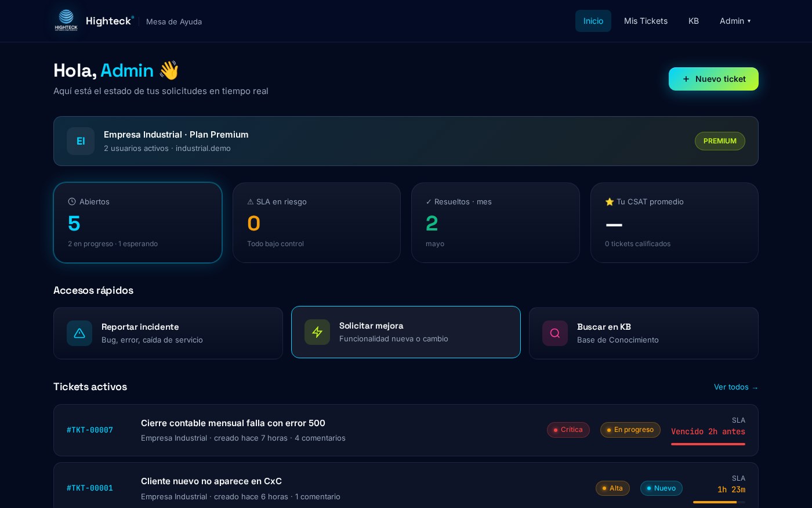Click title Cliente nuevo no aparece en CxC
The image size is (812, 508).
211,481
